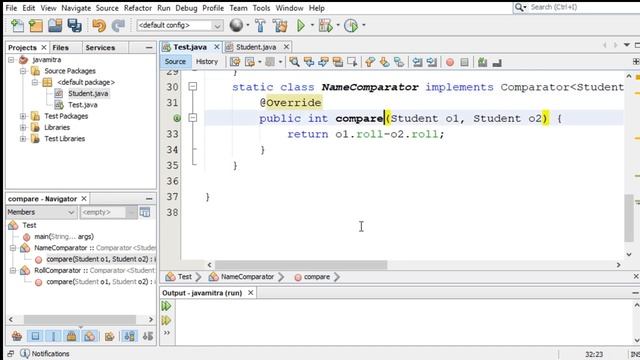Toggle Show Static Members filter in Navigator
This screenshot has height=360, width=640.
coord(53,336)
